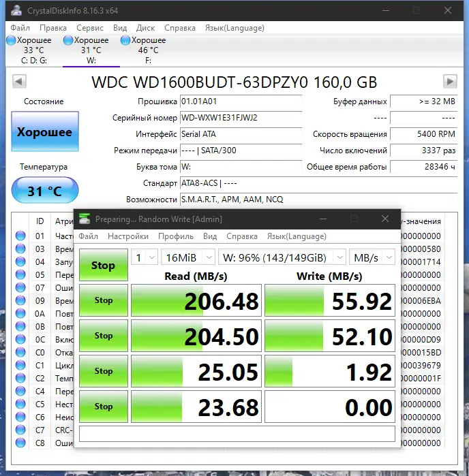Click status circle of attribute 0B
This screenshot has height=476, width=469.
coord(20,326)
